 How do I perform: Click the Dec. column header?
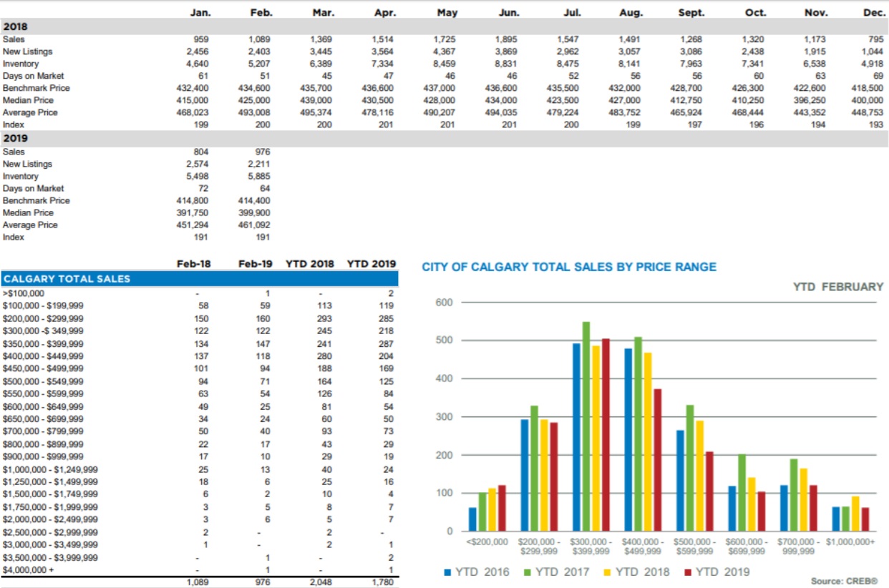coord(875,13)
